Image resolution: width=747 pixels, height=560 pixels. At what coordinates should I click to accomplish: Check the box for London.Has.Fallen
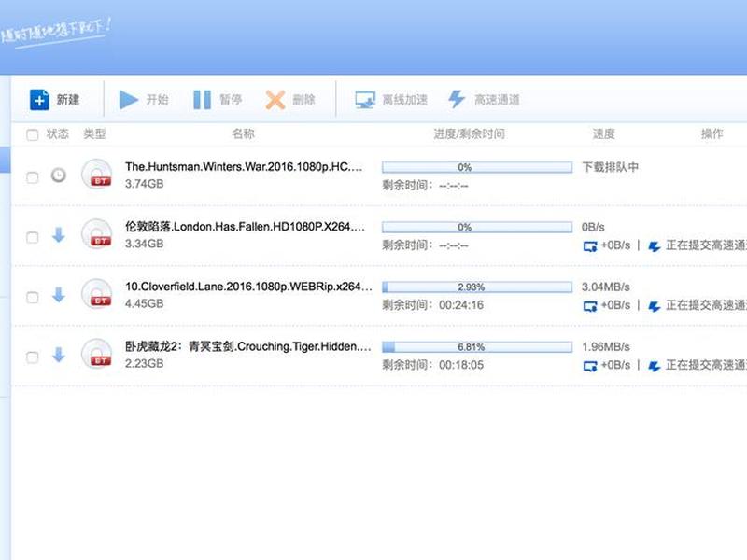click(x=33, y=238)
